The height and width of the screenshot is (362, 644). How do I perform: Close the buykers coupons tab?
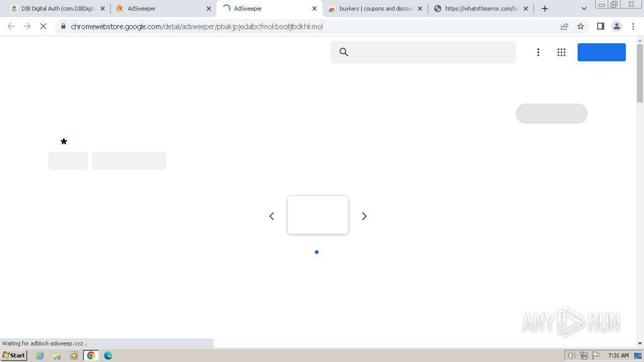pyautogui.click(x=420, y=9)
